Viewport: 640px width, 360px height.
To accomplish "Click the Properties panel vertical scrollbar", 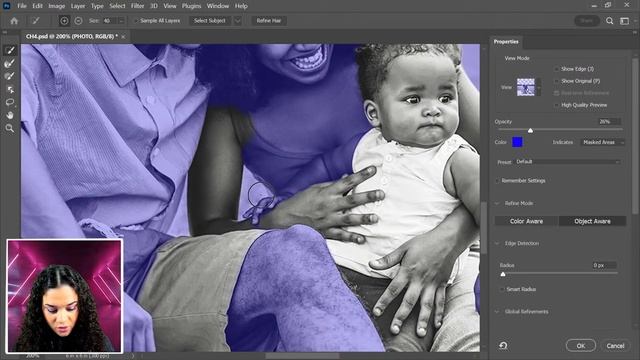I will coord(635,135).
